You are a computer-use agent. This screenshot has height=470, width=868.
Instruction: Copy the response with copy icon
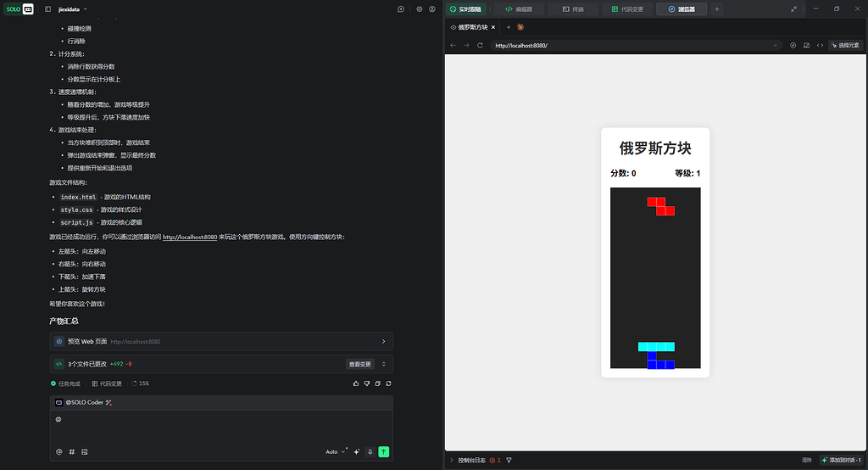point(377,383)
